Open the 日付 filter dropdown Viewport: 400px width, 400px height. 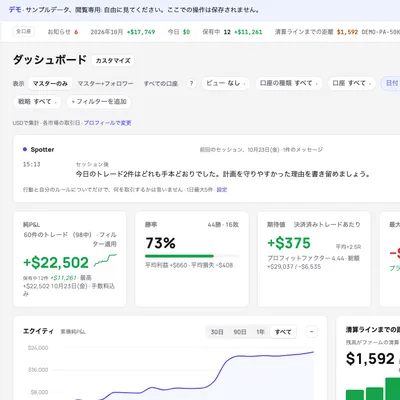pos(391,83)
